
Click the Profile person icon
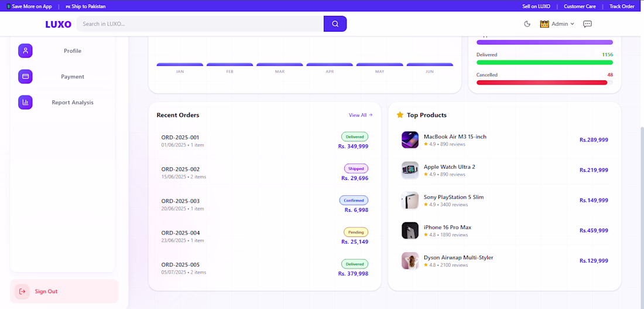tap(25, 51)
